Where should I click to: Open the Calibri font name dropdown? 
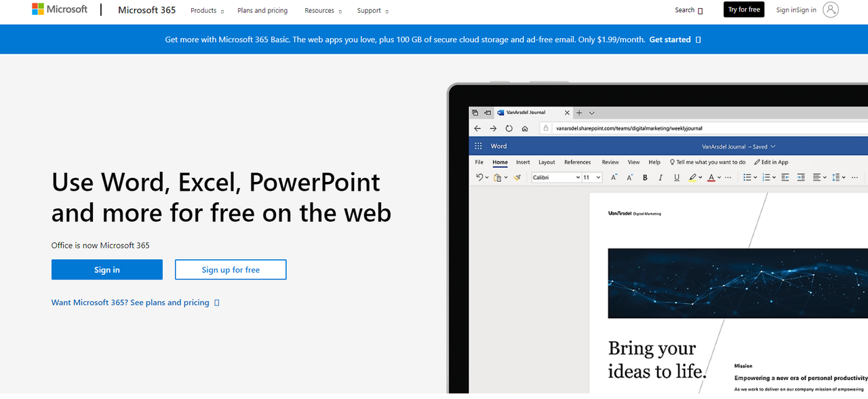pos(578,177)
